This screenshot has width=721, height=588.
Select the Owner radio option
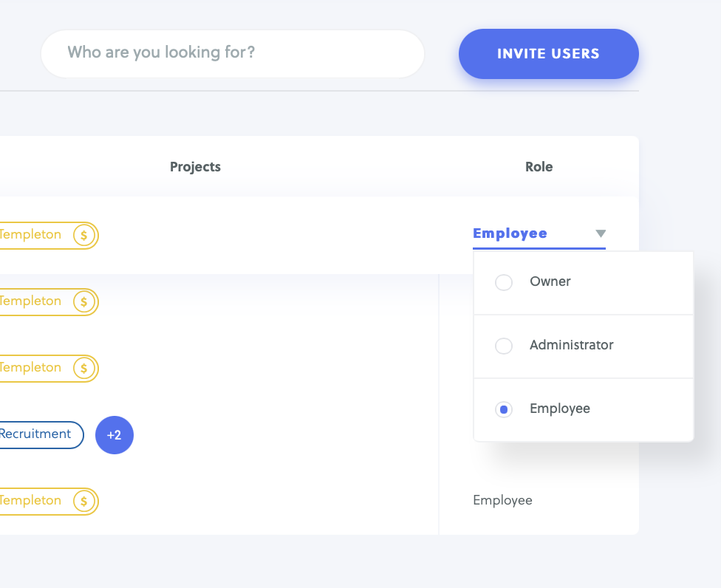[x=504, y=282]
